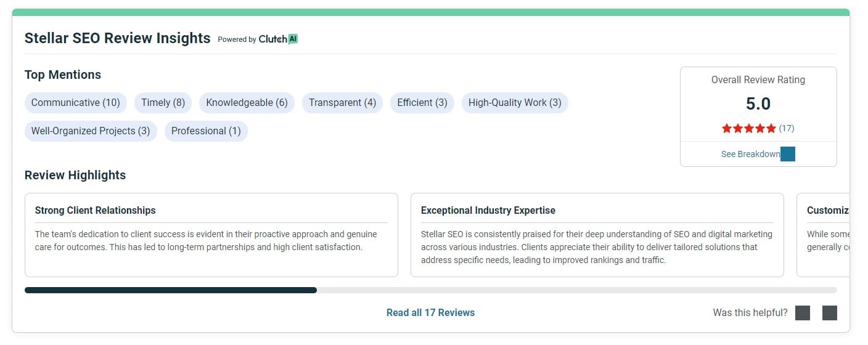Mark insights unhelpful with second feedback icon
Screen dimensions: 868x345
(x=830, y=313)
